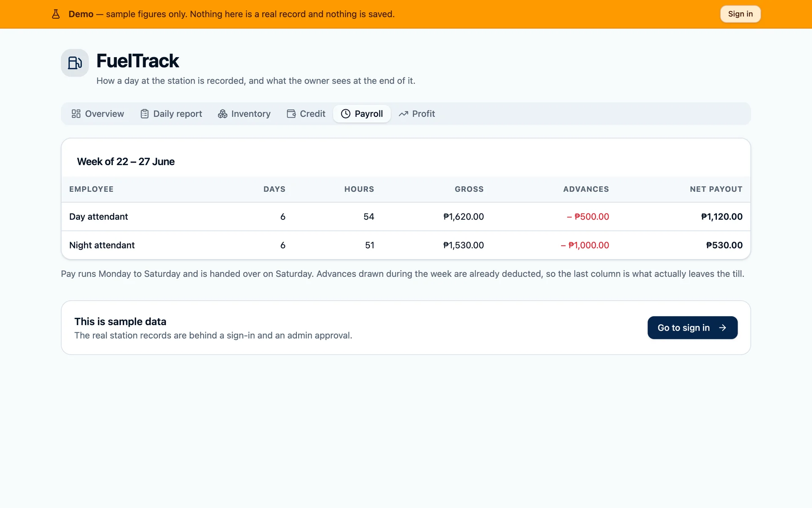This screenshot has height=508, width=812.
Task: Click the FuelTrack title
Action: (137, 61)
